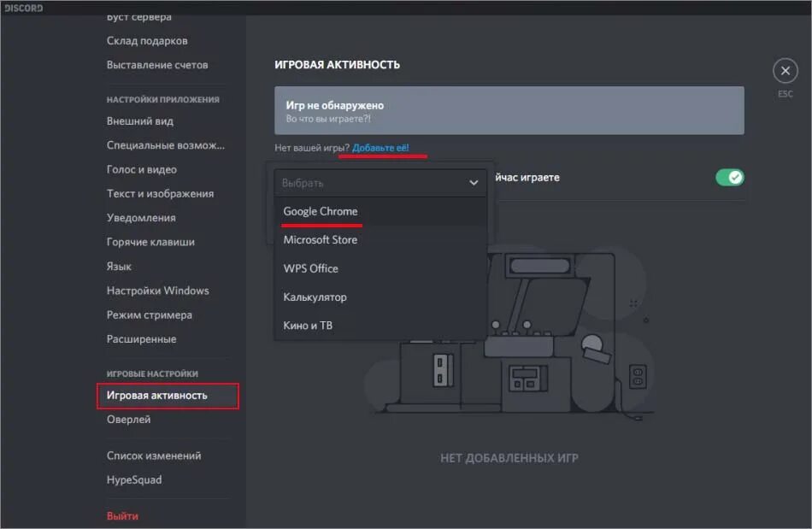Close settings with the X button
Viewport: 812px width, 529px height.
[x=785, y=71]
